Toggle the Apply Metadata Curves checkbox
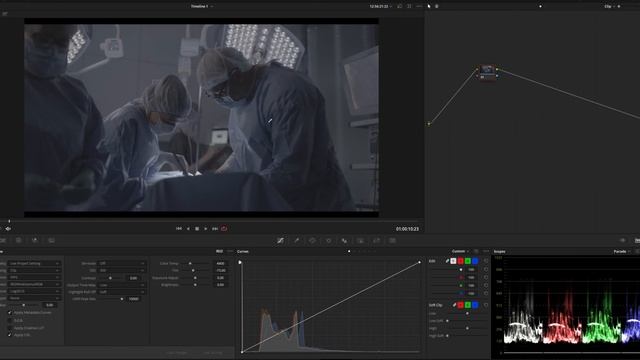This screenshot has width=640, height=360. click(10, 313)
